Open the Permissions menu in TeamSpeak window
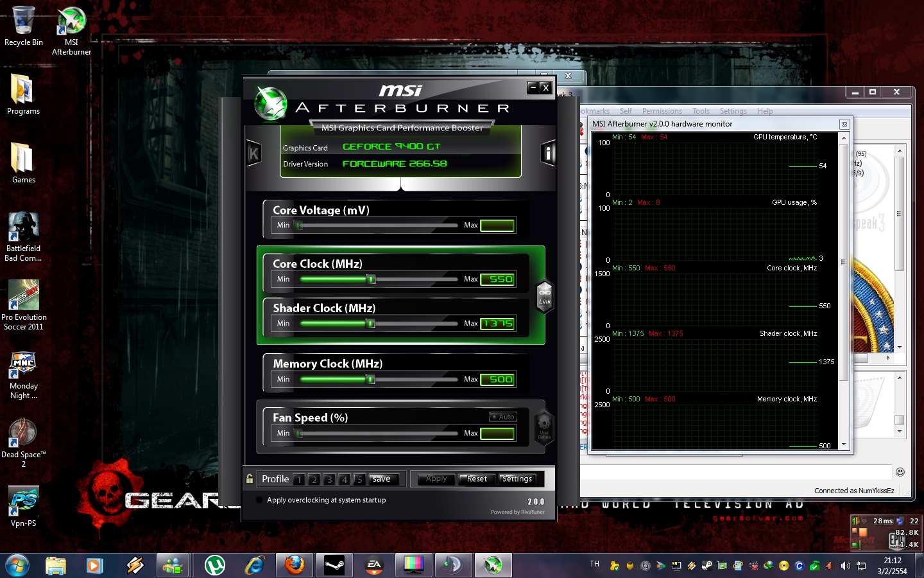 coord(662,111)
